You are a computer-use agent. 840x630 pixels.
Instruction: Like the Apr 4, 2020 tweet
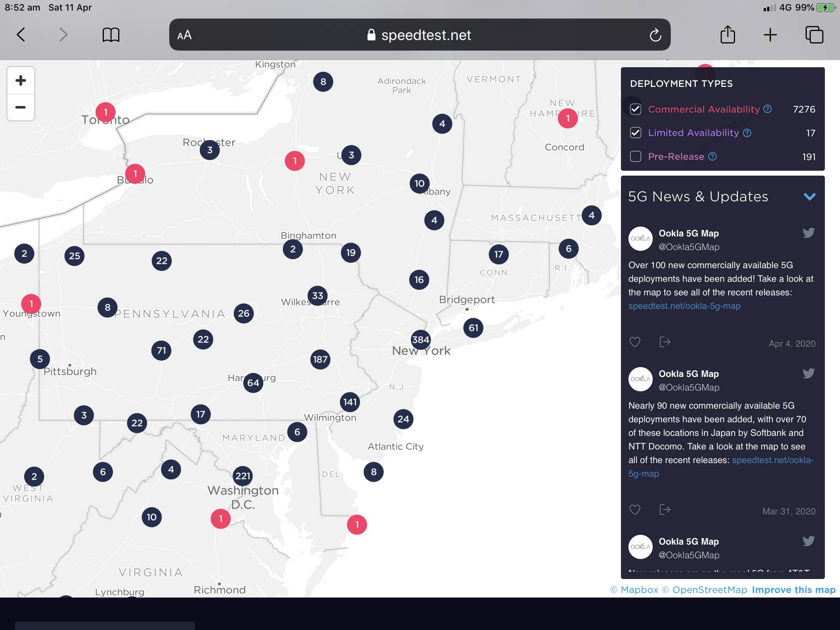coord(635,342)
